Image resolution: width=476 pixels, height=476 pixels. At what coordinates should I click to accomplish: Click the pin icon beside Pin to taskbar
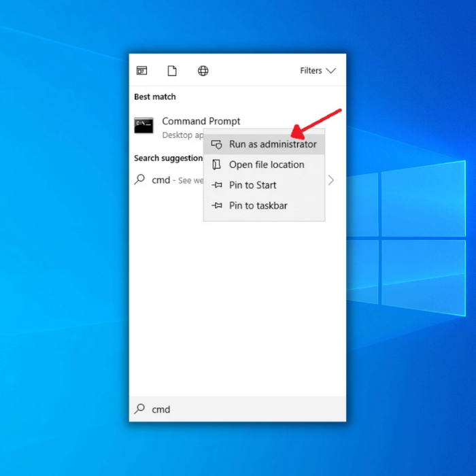(x=217, y=205)
